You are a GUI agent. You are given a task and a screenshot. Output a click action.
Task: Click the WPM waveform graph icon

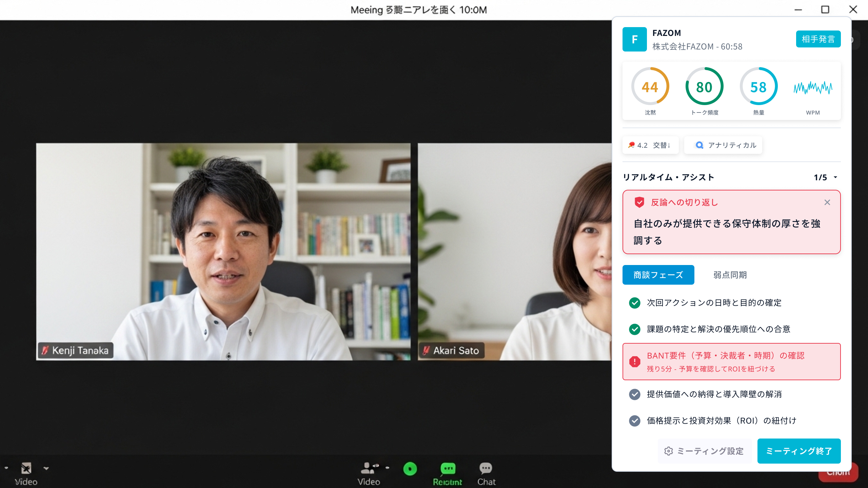pyautogui.click(x=813, y=88)
